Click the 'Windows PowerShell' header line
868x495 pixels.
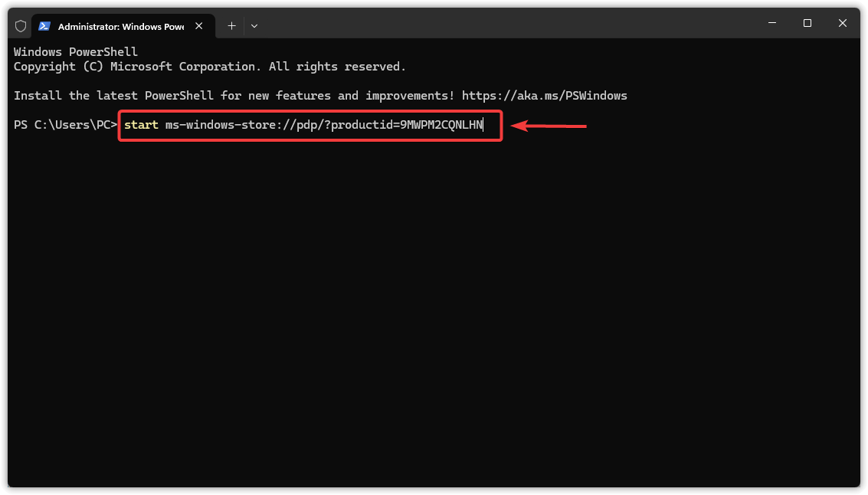76,52
